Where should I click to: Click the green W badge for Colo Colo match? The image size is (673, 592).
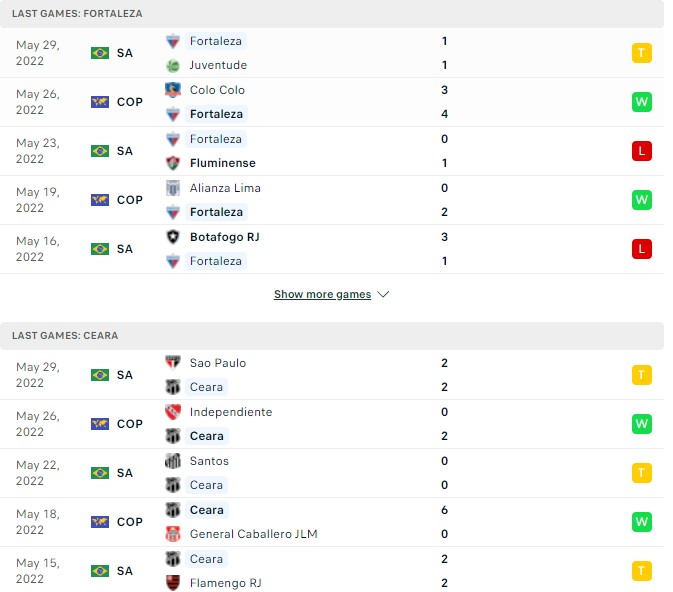tap(642, 102)
